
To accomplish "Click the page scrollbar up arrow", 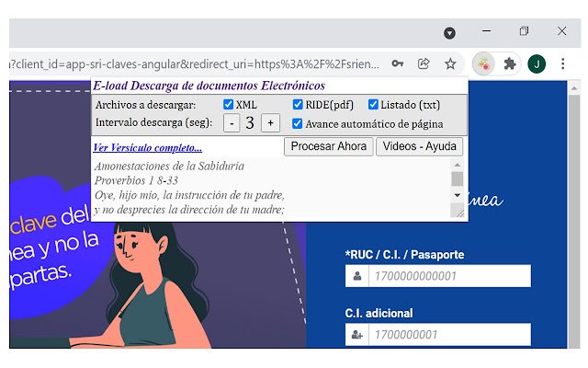I will [574, 88].
